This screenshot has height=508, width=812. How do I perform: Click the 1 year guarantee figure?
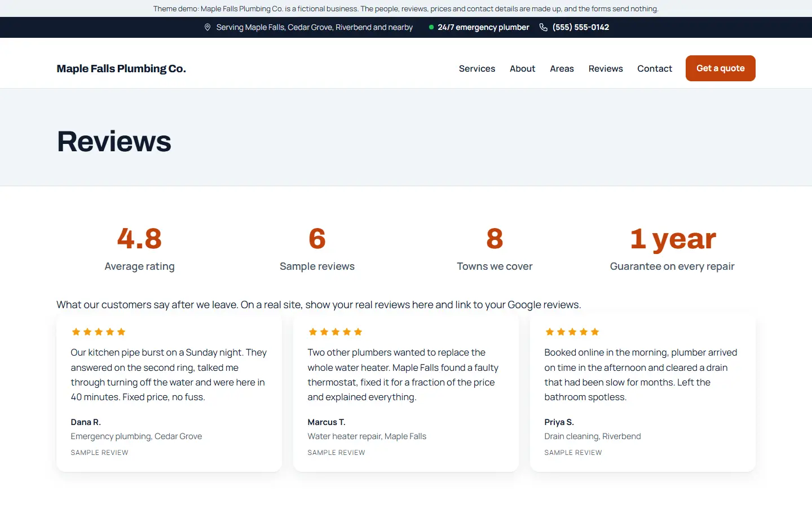pos(673,239)
